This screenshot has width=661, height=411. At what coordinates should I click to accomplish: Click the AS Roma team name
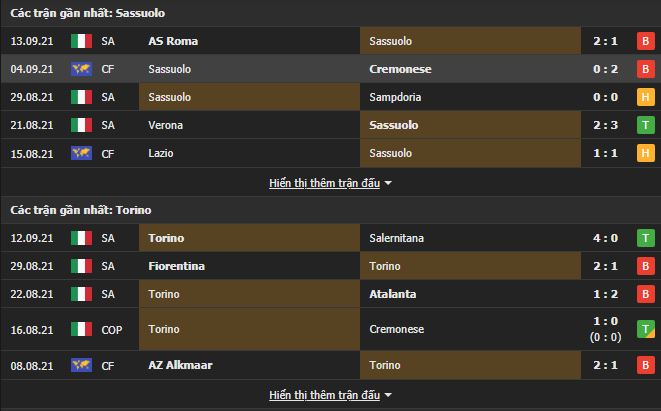pos(172,41)
